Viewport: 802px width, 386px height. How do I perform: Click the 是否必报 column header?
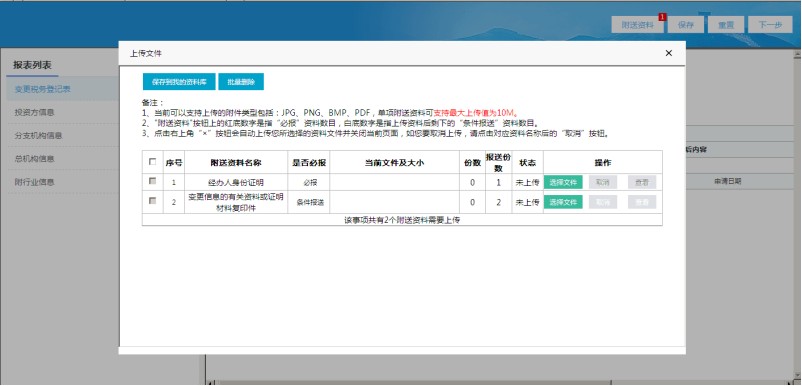click(309, 163)
